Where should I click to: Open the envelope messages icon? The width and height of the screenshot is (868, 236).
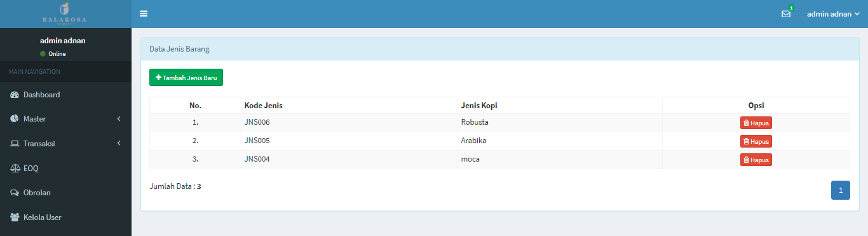pos(786,14)
